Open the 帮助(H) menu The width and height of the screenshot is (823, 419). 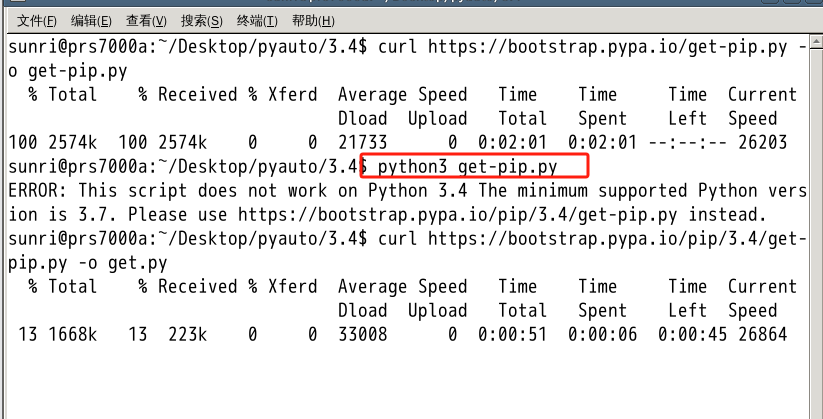pos(312,20)
